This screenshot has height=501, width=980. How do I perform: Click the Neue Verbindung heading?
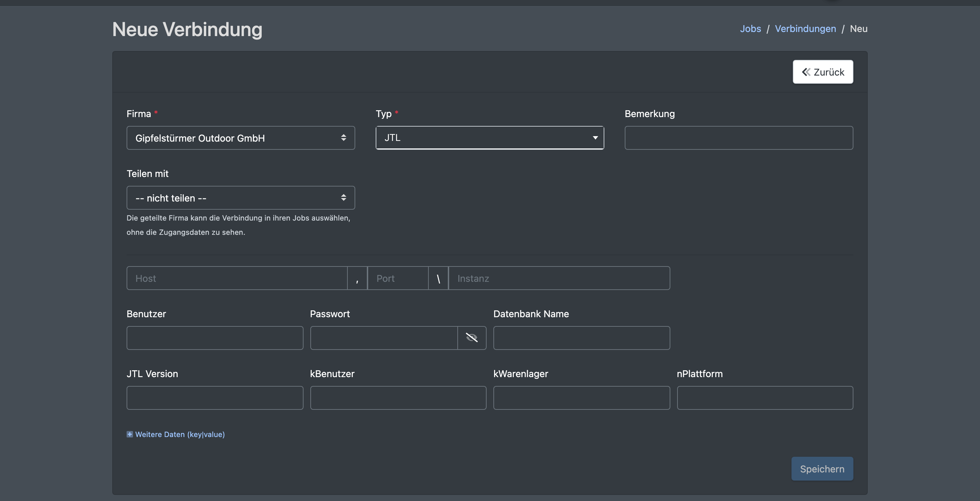click(187, 29)
